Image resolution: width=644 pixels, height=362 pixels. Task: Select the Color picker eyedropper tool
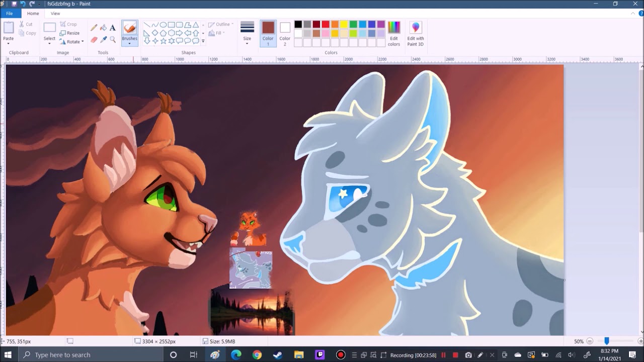103,39
